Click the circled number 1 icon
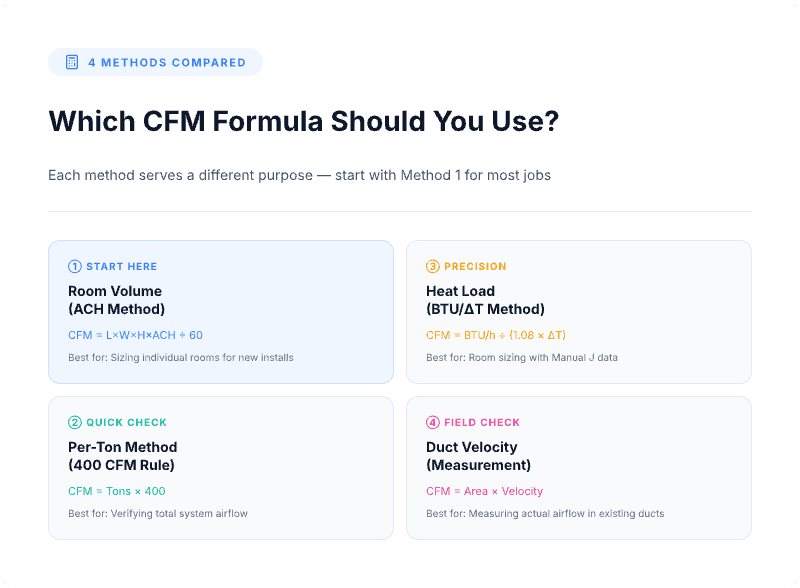 (x=75, y=267)
